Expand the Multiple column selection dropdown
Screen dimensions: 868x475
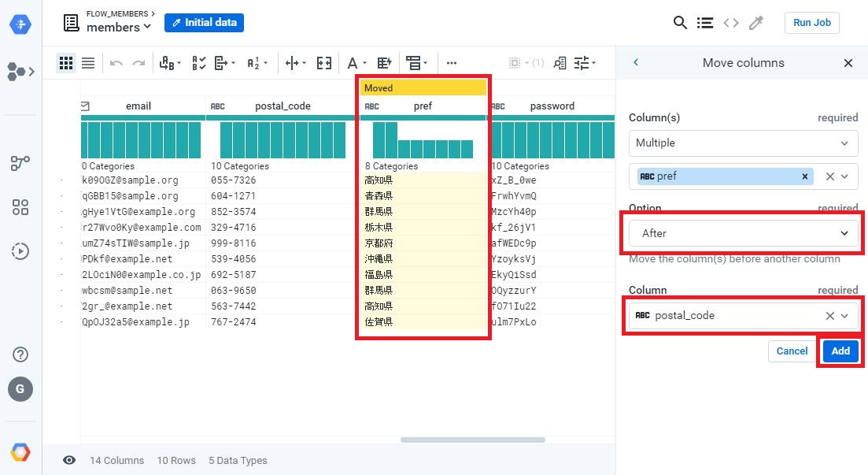click(x=742, y=143)
